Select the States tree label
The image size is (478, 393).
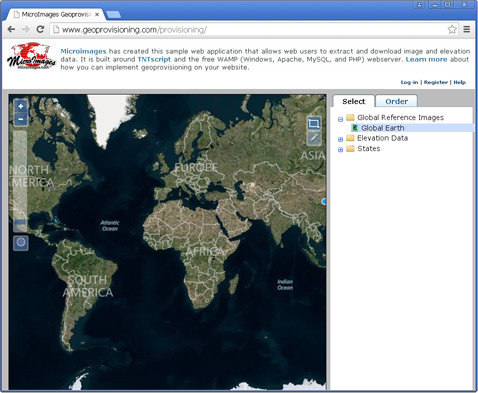368,149
